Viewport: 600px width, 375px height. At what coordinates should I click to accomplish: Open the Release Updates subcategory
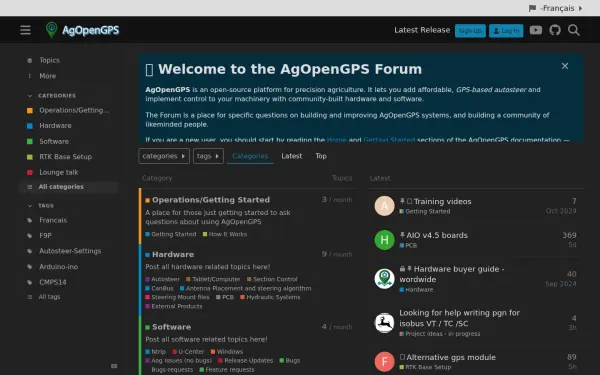click(245, 361)
